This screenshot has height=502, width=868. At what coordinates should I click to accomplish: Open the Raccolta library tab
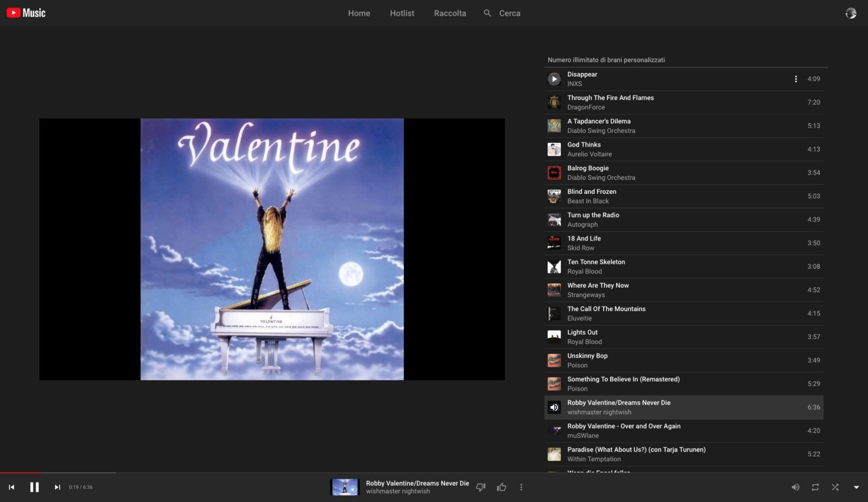pyautogui.click(x=450, y=13)
